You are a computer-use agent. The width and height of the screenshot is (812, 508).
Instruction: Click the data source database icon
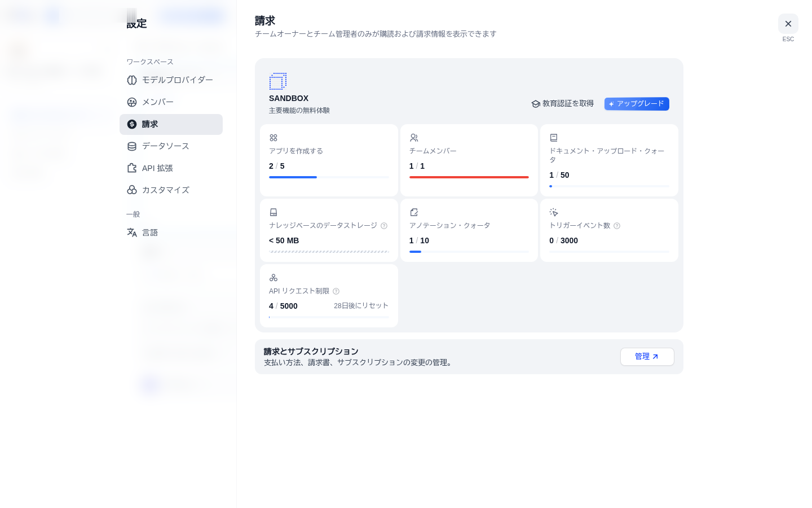(132, 146)
